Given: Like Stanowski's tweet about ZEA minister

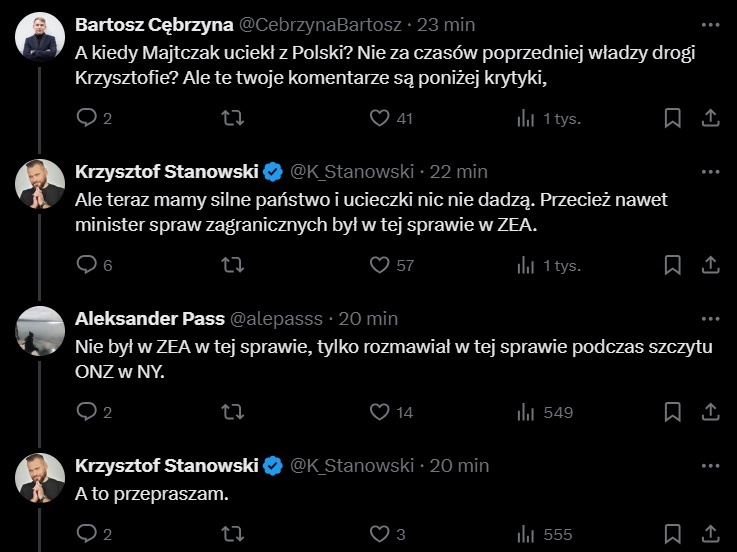Looking at the screenshot, I should coord(379,265).
